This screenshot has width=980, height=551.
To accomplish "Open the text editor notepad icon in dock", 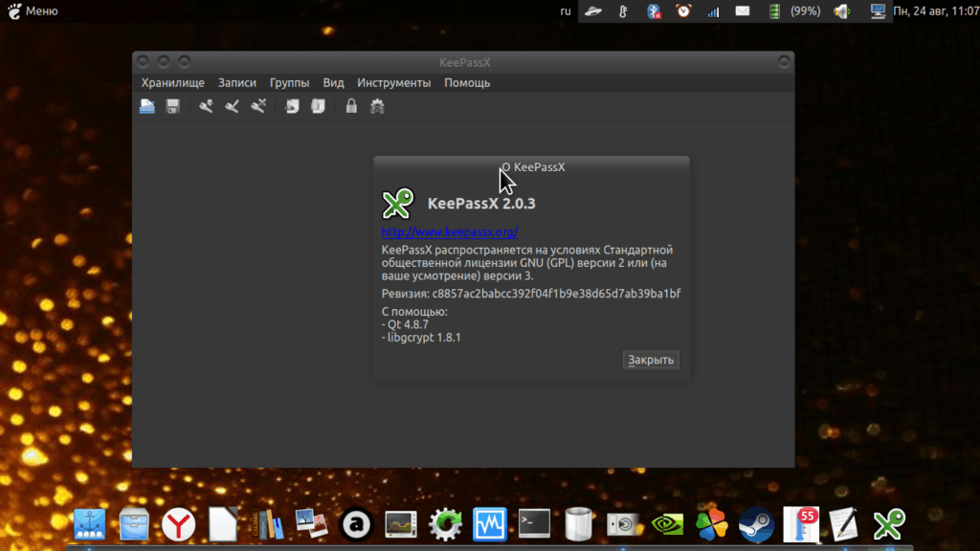I will [x=844, y=523].
